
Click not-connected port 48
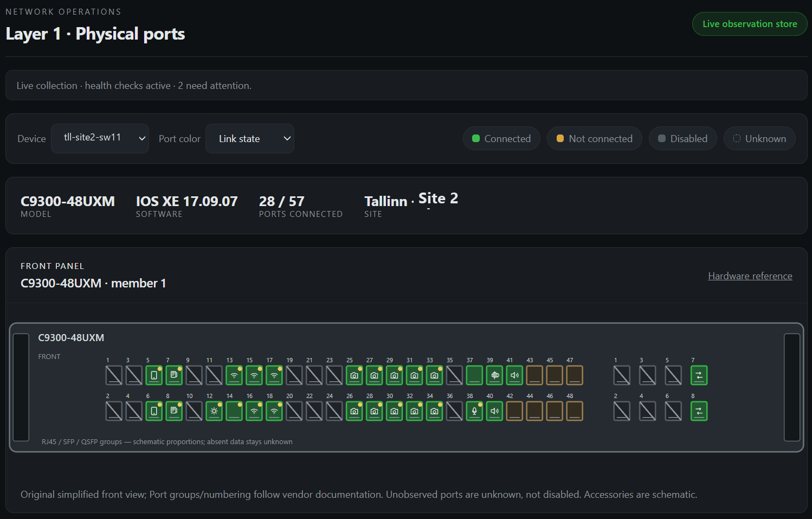click(575, 411)
